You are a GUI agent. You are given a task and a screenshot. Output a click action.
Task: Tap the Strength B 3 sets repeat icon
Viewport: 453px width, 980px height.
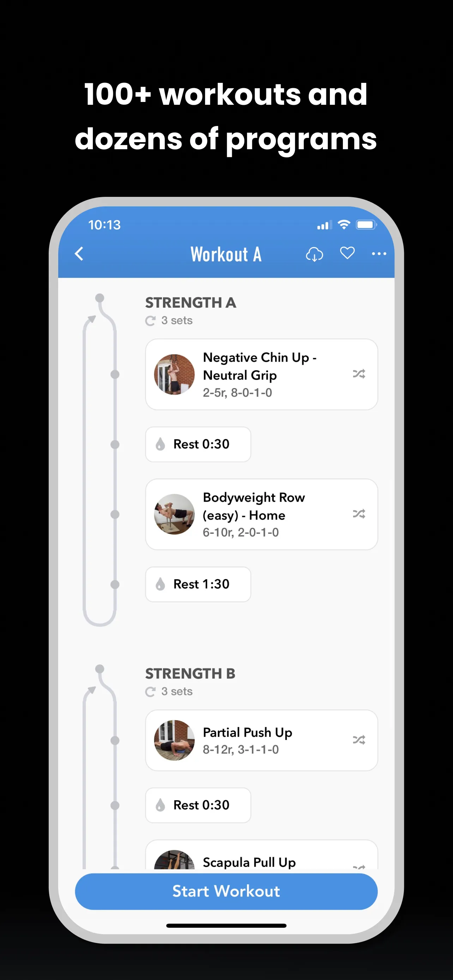coord(151,692)
